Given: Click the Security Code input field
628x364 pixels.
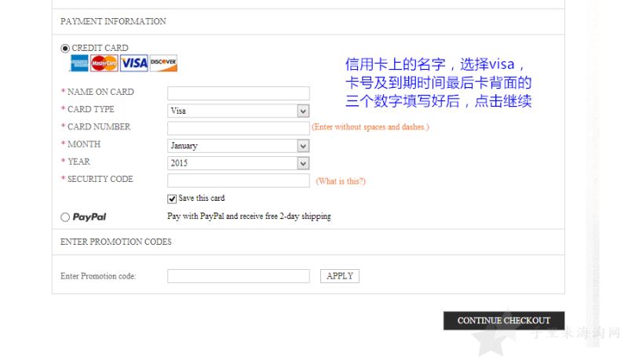Looking at the screenshot, I should 239,180.
